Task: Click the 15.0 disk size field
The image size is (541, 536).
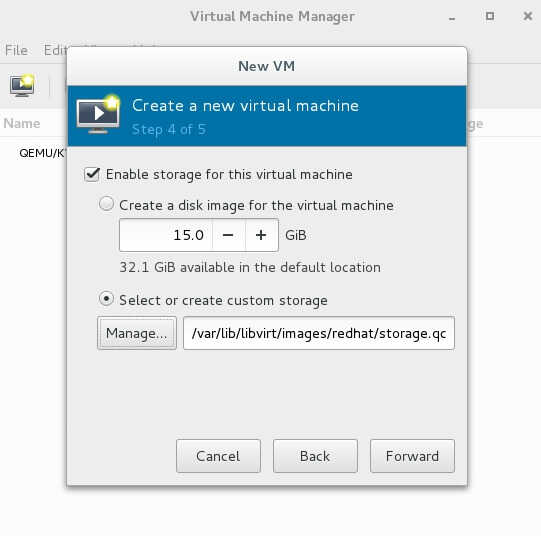Action: point(166,235)
